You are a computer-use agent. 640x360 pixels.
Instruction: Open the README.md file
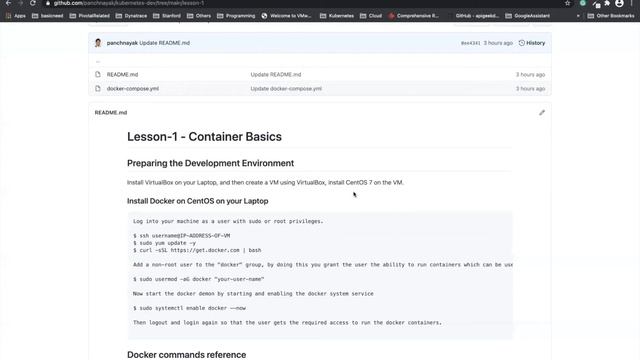122,75
